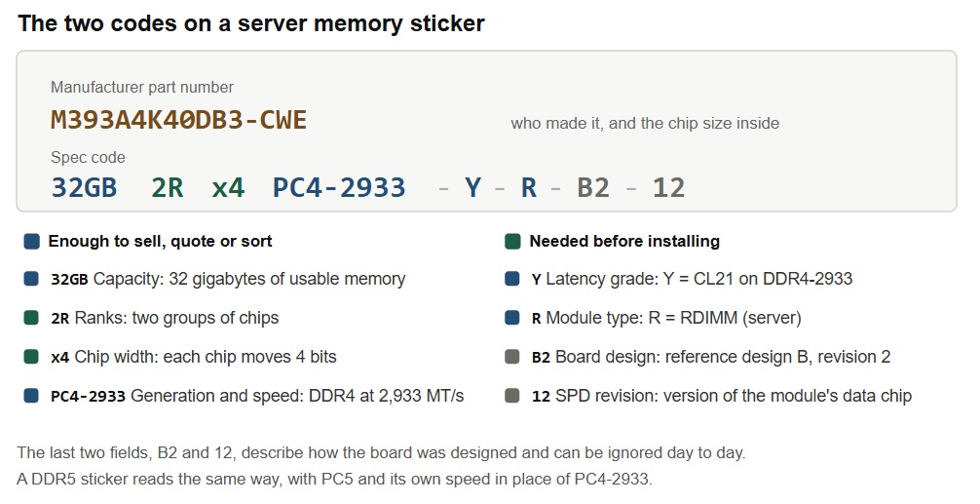The image size is (980, 504).
Task: Click the gray swatch beside 12 SPD revision
Action: [512, 395]
